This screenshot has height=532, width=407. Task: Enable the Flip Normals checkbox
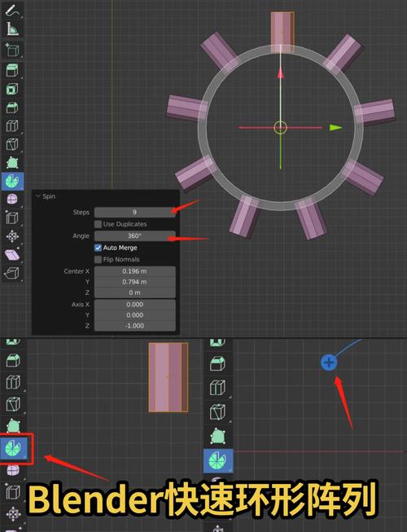tap(98, 260)
